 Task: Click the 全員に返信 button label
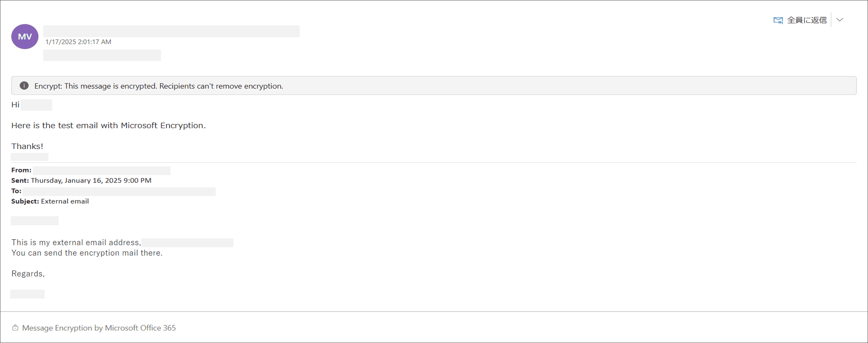click(807, 20)
